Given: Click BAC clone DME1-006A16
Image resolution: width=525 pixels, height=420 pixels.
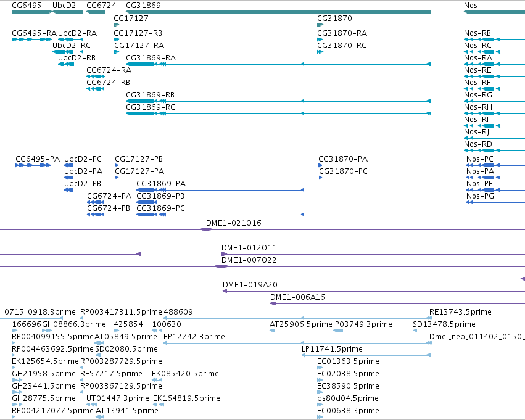Looking at the screenshot, I should pos(297,297).
